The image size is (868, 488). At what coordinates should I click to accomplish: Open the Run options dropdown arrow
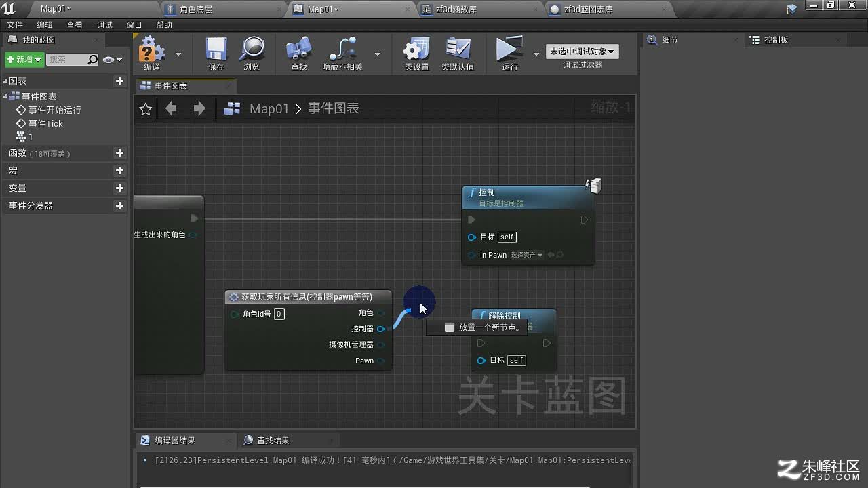[536, 54]
